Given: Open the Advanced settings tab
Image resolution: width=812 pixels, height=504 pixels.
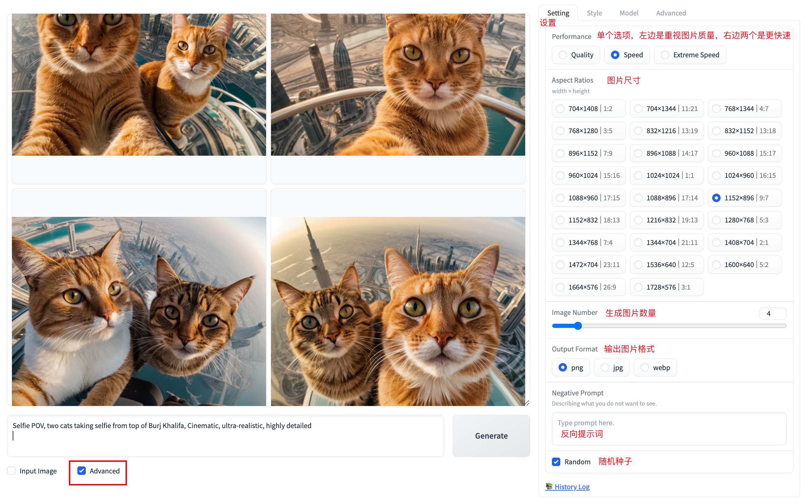Looking at the screenshot, I should click(x=671, y=13).
